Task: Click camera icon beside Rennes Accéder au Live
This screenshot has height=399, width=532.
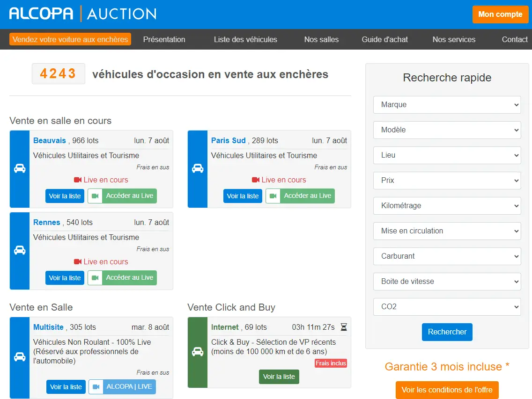Action: (95, 278)
